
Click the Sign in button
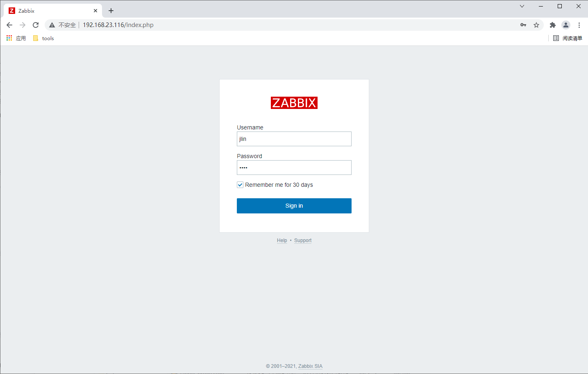pos(294,206)
